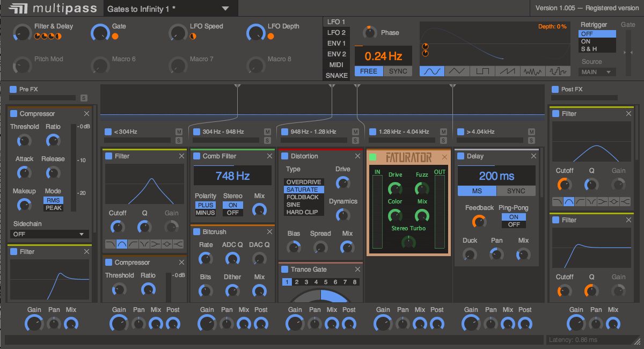Switch to the ENV 1 modulator tab
This screenshot has width=644, height=349.
point(336,43)
